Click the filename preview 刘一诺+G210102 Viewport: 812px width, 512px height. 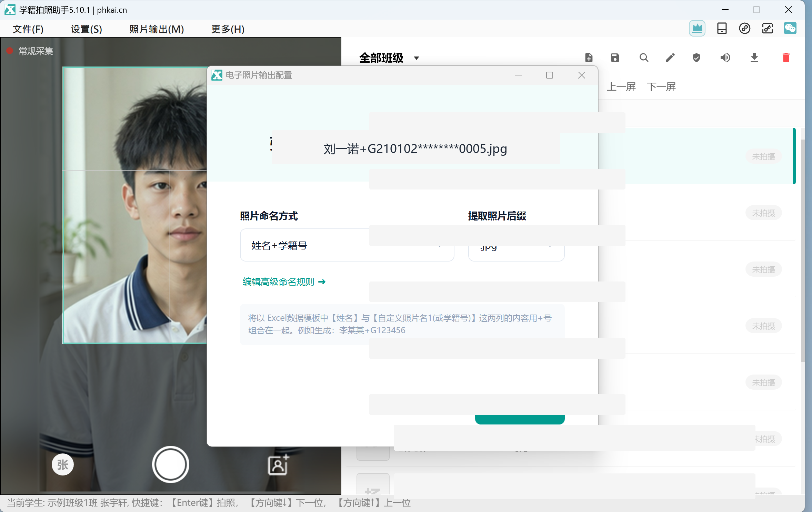(x=415, y=149)
